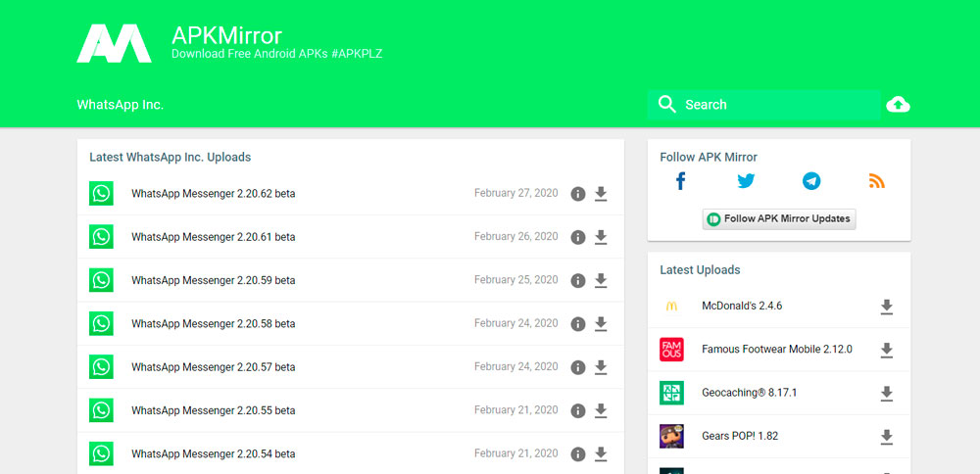Viewport: 980px width, 474px height.
Task: Open APK Mirror's Telegram icon
Action: 811,182
